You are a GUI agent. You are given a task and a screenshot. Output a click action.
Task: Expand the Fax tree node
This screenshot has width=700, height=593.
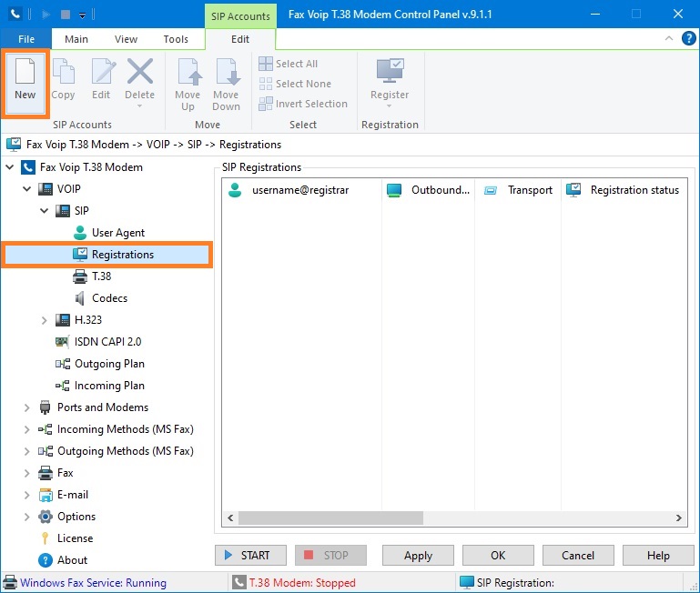[26, 473]
